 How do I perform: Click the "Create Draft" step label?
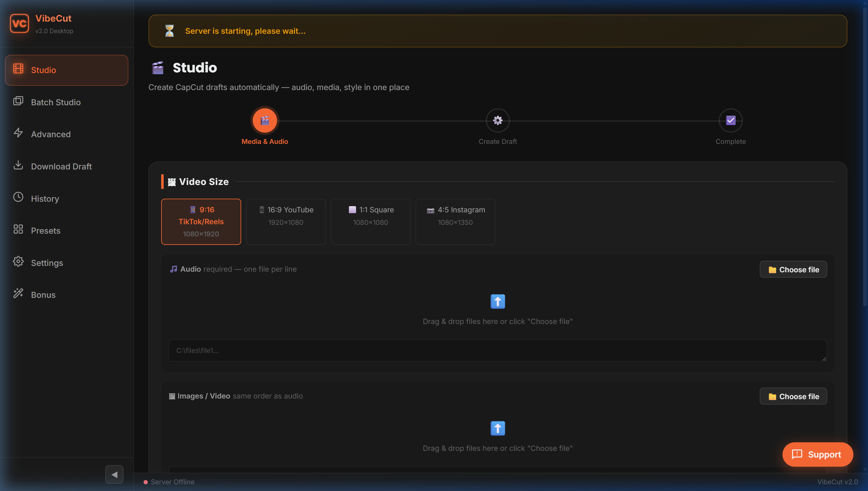tap(498, 142)
